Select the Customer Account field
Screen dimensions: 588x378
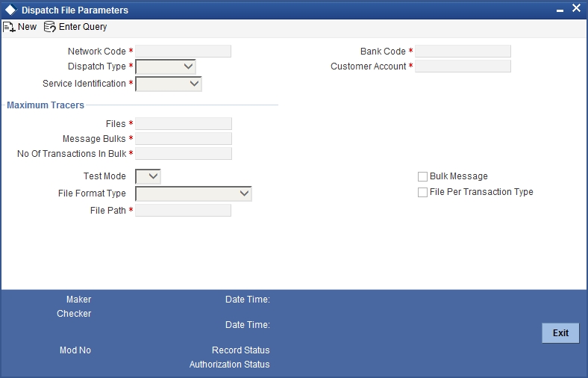[463, 66]
